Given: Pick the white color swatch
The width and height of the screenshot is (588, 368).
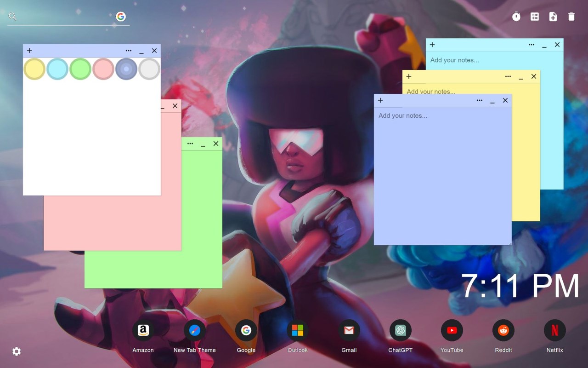Looking at the screenshot, I should pos(149,69).
